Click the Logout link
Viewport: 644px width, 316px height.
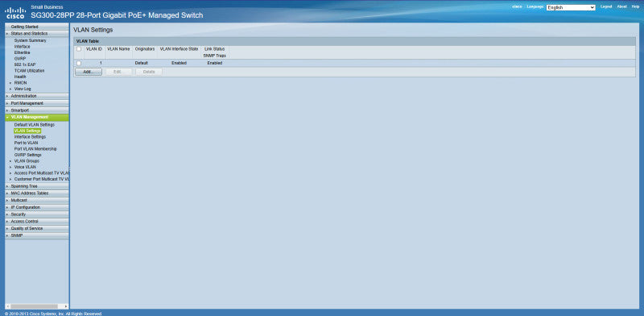606,6
